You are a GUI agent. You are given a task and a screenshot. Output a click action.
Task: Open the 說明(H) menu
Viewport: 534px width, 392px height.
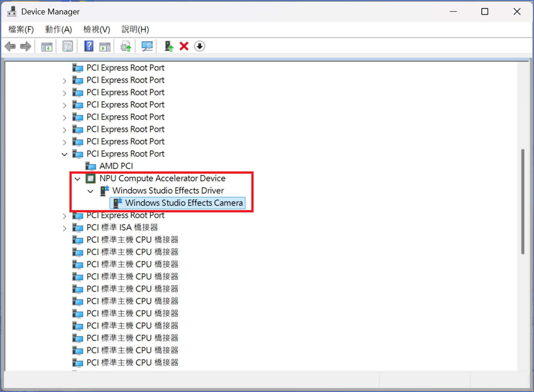tap(135, 29)
